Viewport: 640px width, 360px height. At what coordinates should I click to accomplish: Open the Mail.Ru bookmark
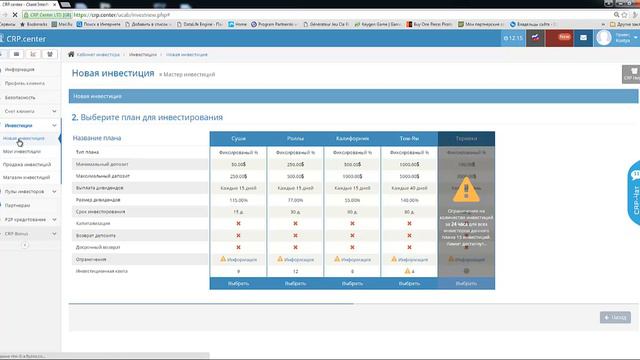click(x=62, y=24)
